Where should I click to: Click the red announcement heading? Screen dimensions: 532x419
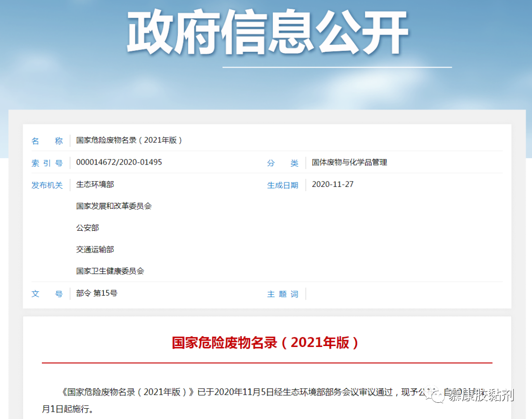click(266, 342)
